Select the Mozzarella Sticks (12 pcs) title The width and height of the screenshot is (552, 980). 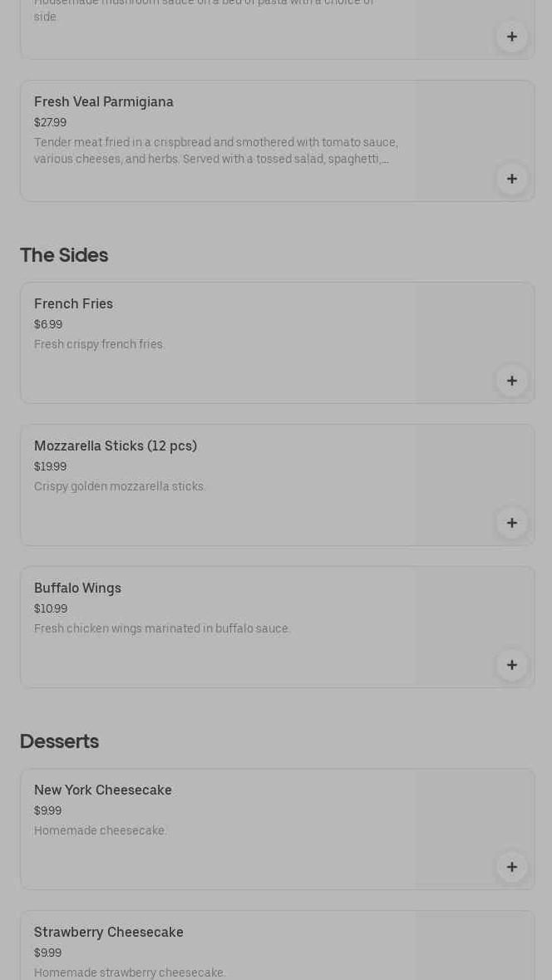point(116,446)
